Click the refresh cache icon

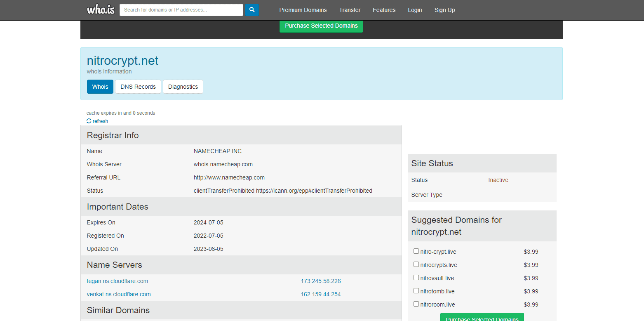[x=89, y=121]
